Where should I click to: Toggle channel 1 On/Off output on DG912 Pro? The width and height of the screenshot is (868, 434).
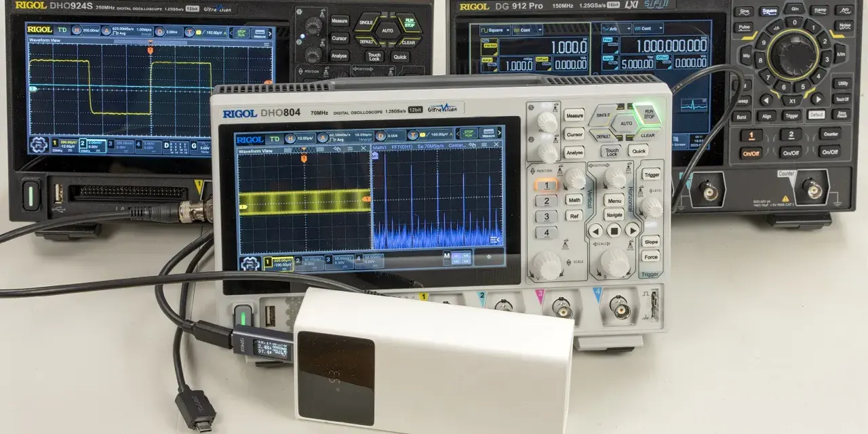[x=751, y=153]
